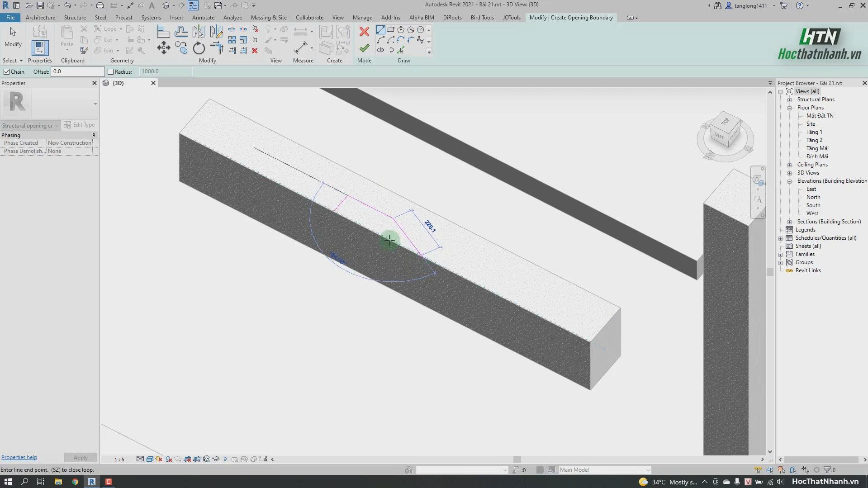The width and height of the screenshot is (868, 488).
Task: Open the Structure ribbon tab
Action: coord(75,18)
